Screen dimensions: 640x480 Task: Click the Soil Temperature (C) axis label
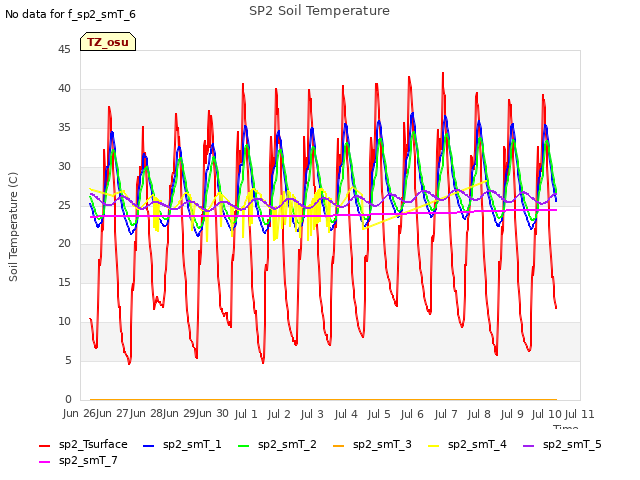click(x=13, y=227)
